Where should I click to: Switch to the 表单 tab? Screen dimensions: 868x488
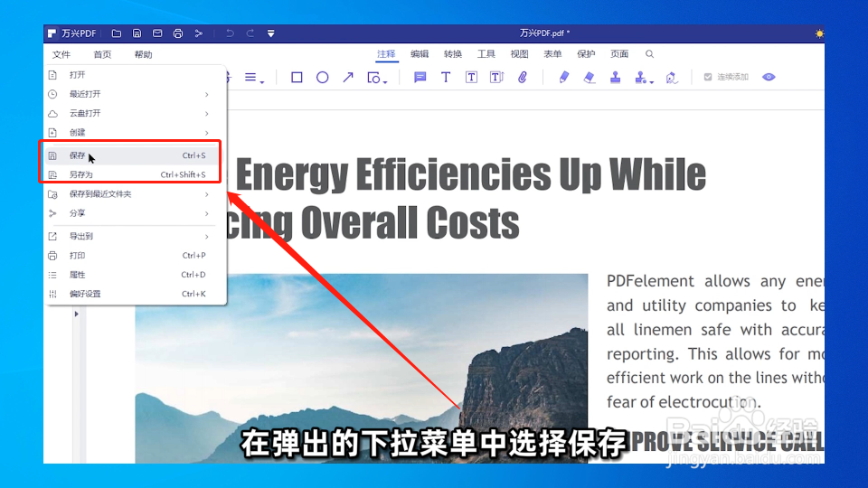[x=552, y=53]
